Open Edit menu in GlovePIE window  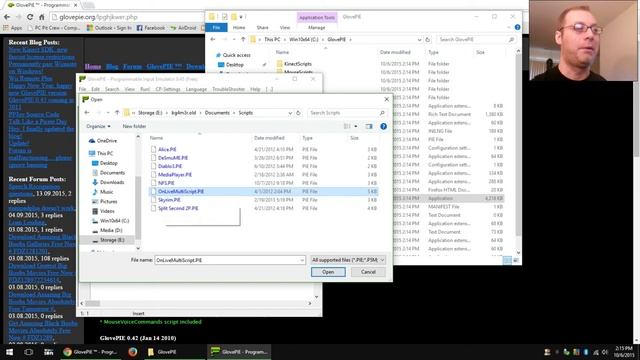(95, 89)
